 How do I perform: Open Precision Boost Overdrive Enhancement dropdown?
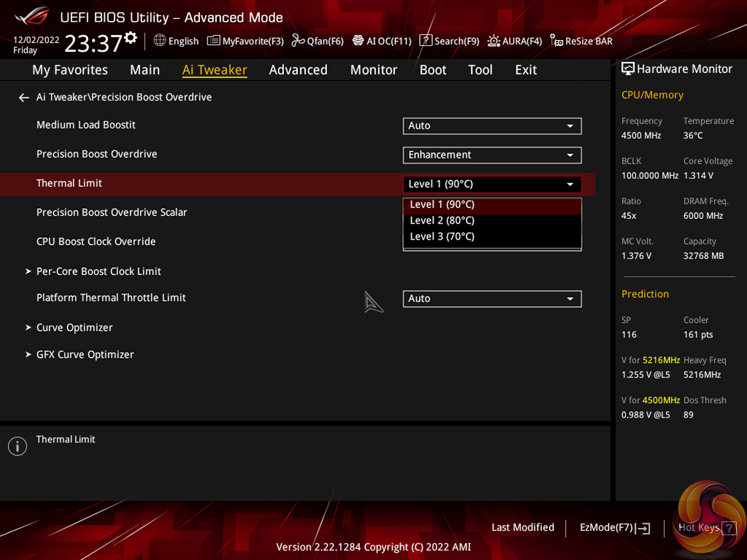click(491, 155)
